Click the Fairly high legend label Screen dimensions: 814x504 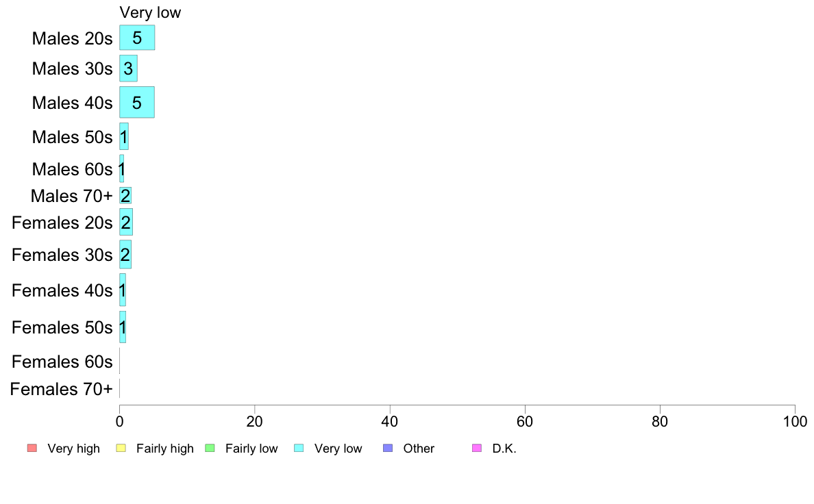[164, 449]
